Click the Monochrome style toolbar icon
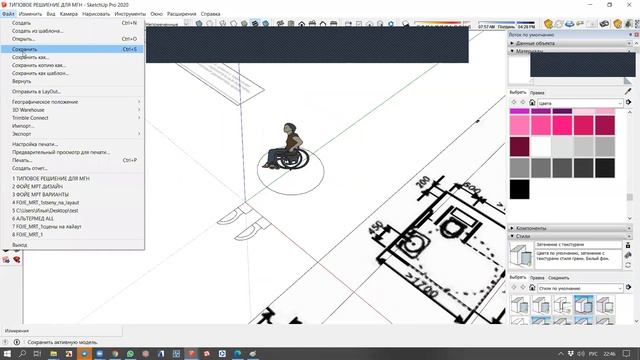Viewport: 640px width, 360px height. 265,24
